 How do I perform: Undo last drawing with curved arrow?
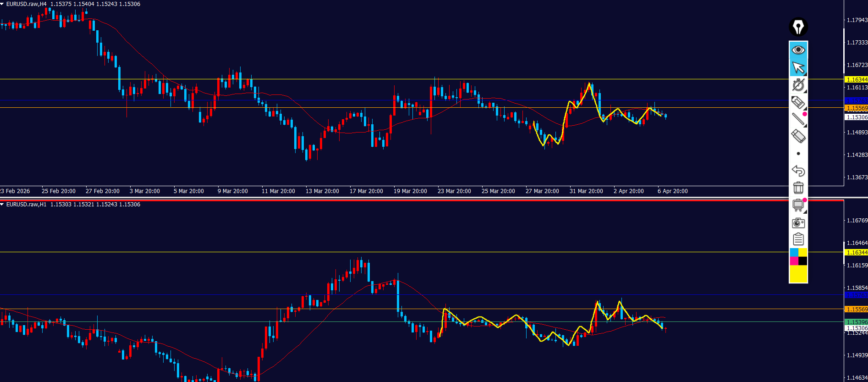click(x=798, y=171)
